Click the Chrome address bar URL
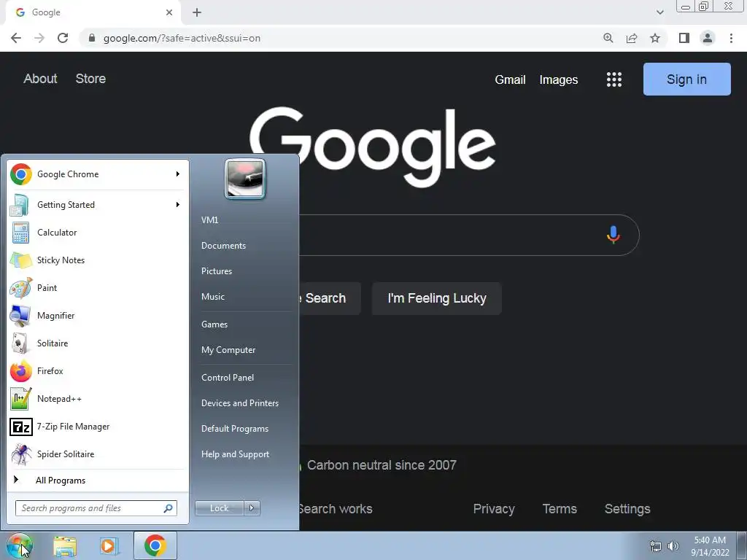 [182, 38]
